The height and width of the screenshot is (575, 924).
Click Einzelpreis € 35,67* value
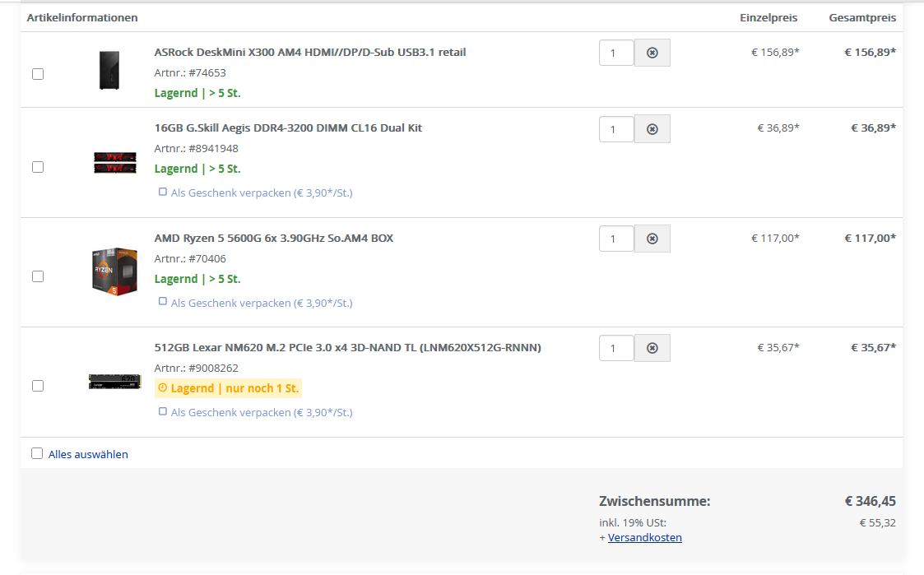778,348
